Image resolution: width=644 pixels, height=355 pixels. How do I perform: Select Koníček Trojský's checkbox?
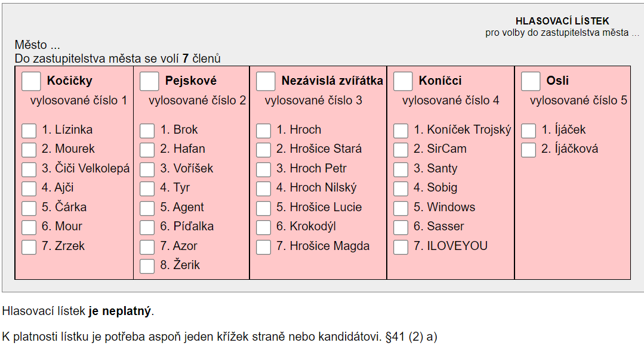tap(401, 131)
